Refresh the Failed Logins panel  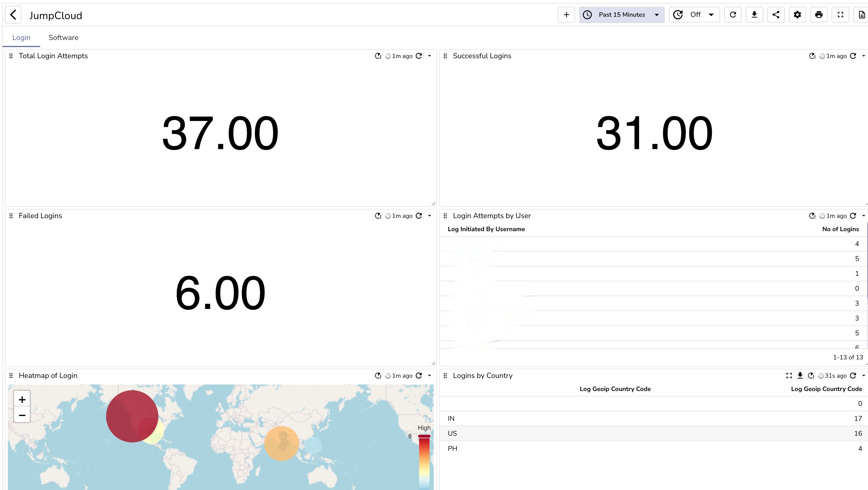pos(419,216)
